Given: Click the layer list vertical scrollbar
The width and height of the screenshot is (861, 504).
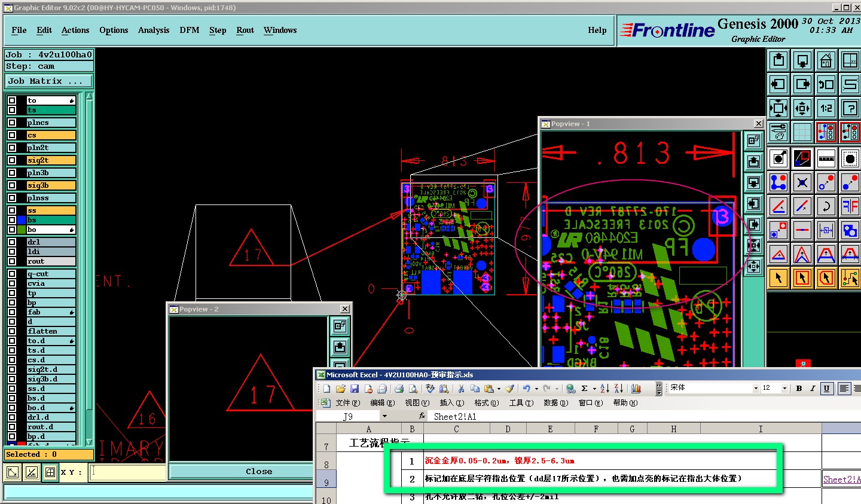Looking at the screenshot, I should click(90, 269).
